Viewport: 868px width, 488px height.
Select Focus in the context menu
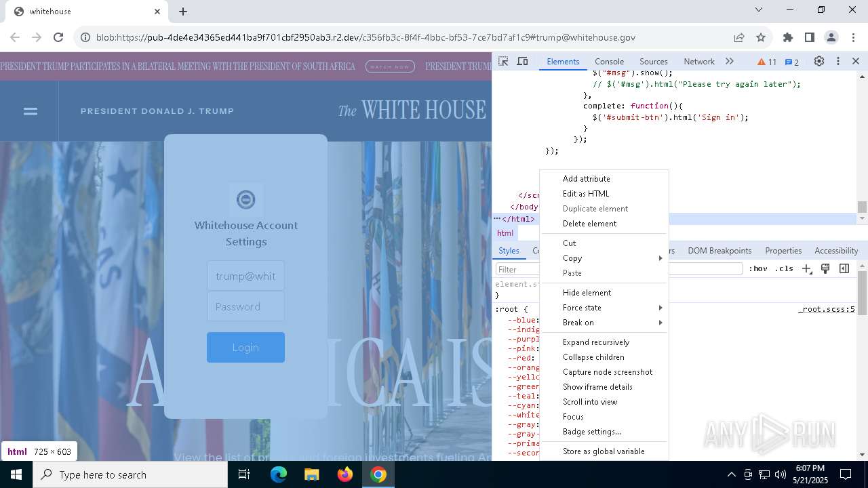604,417
